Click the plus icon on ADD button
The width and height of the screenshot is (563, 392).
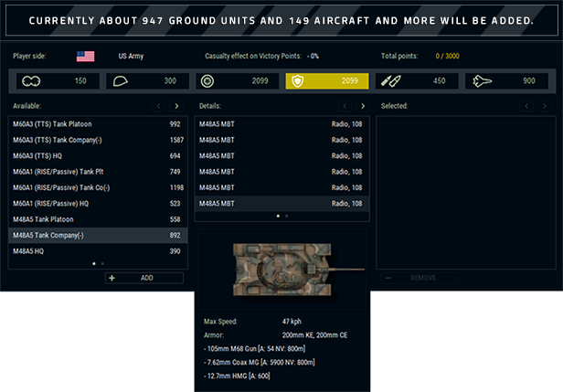[x=112, y=278]
